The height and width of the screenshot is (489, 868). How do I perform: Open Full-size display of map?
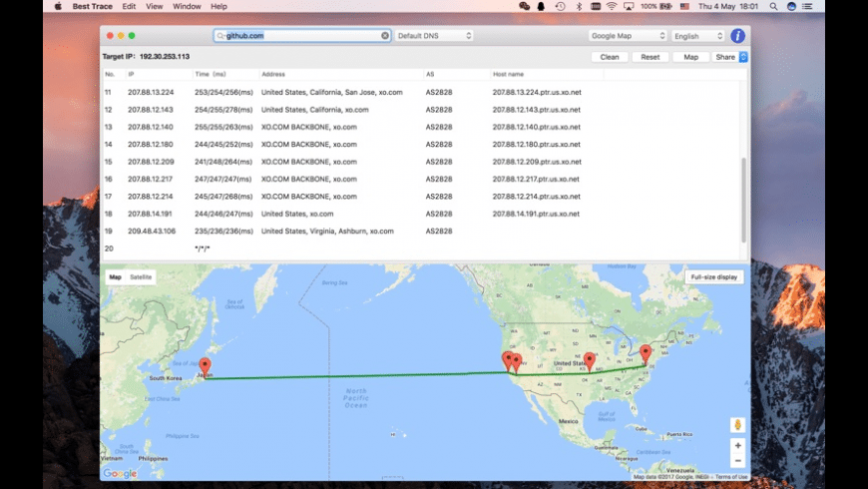tap(714, 276)
